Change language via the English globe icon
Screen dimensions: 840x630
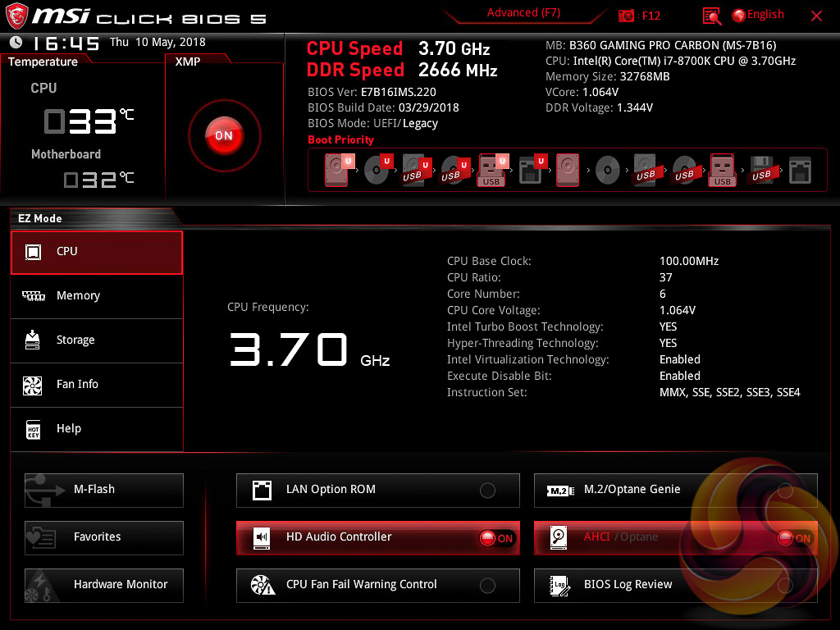point(759,15)
